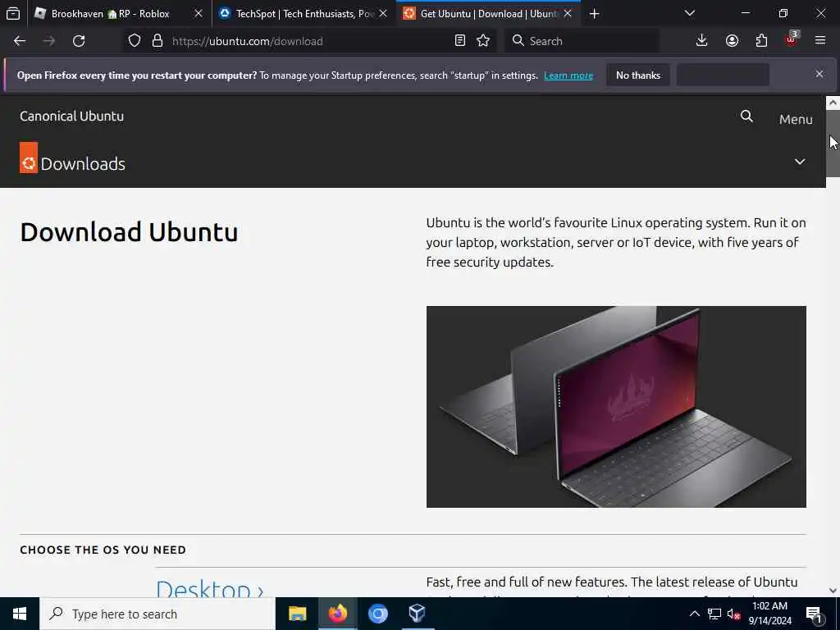
Task: Open the Windows Start menu
Action: click(20, 614)
